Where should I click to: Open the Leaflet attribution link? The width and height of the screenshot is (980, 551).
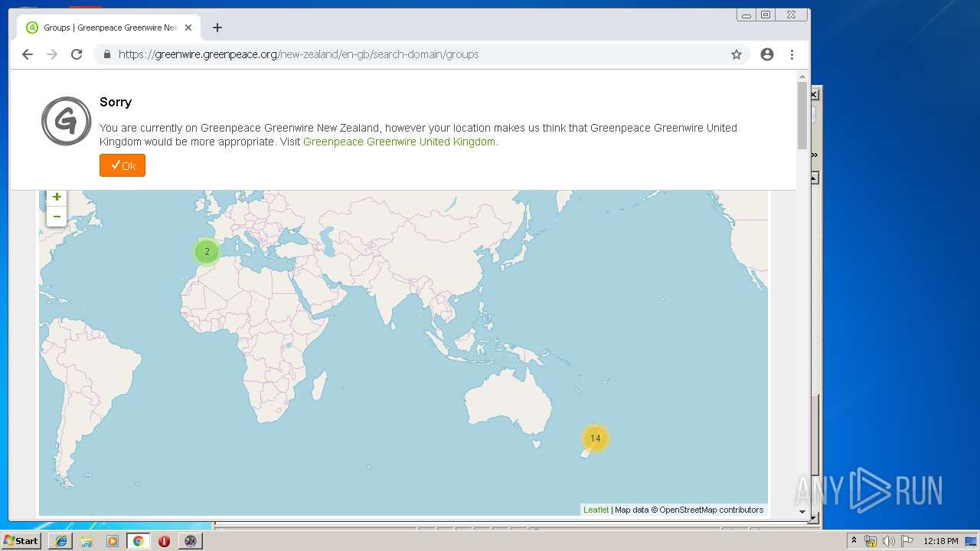point(596,510)
